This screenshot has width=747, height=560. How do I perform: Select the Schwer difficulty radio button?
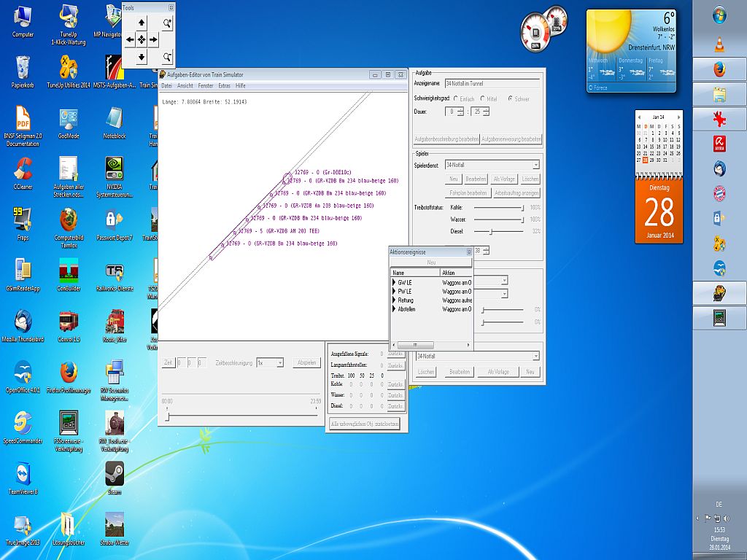coord(511,98)
